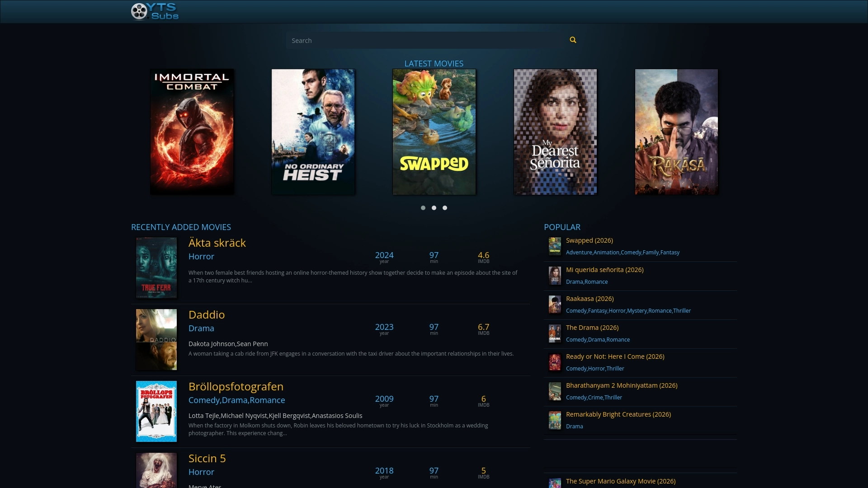The height and width of the screenshot is (488, 868).
Task: Click the Siccin 5 poster thumbnail
Action: click(x=156, y=470)
